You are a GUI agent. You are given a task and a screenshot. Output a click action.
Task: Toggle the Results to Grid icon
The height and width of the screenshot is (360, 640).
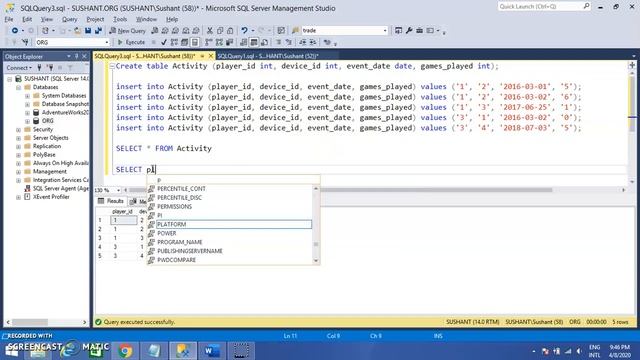(x=254, y=42)
